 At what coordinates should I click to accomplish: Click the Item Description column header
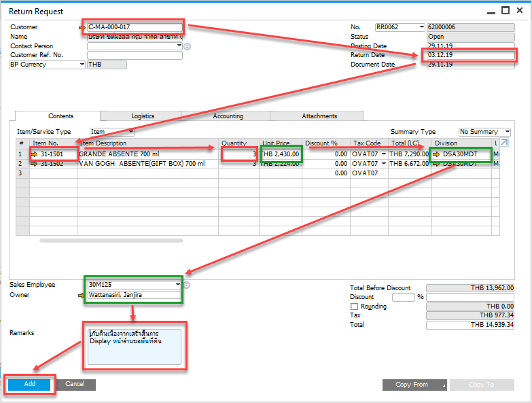click(x=147, y=143)
